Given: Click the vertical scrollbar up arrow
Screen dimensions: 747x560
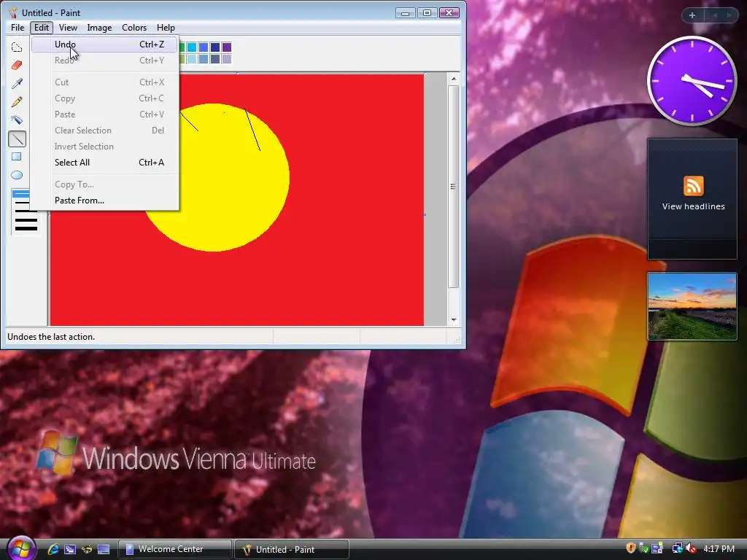Looking at the screenshot, I should (x=454, y=79).
